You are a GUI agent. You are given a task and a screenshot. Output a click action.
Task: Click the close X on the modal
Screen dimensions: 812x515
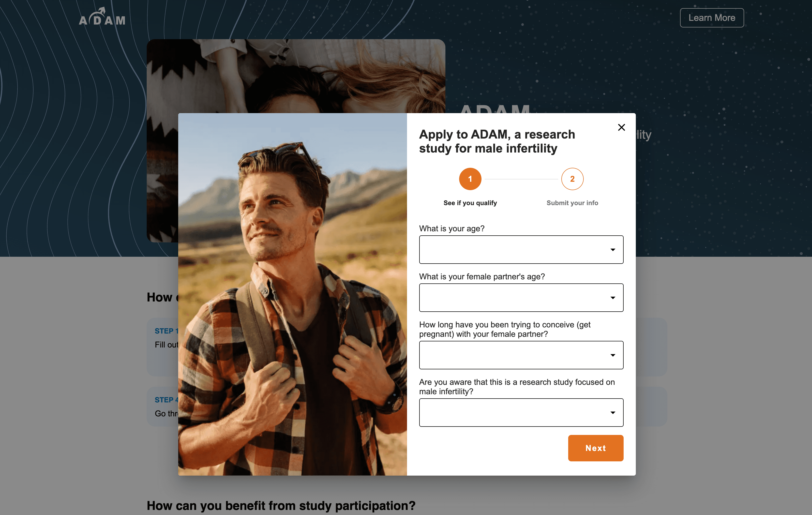tap(622, 128)
